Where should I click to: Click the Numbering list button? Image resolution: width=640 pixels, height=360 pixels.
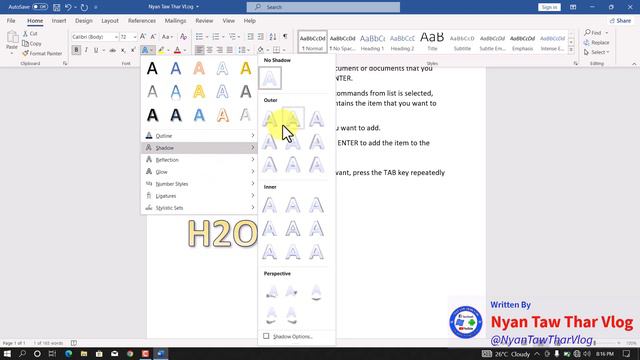(216, 37)
